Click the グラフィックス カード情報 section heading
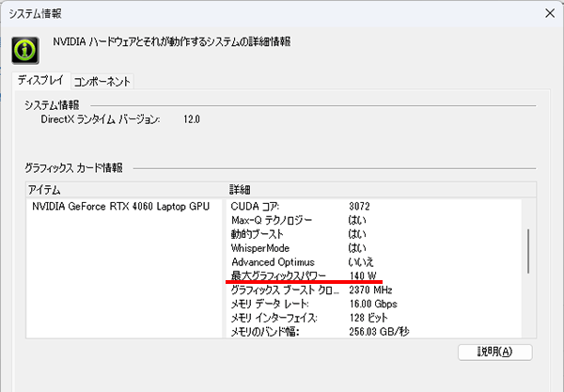 [73, 168]
